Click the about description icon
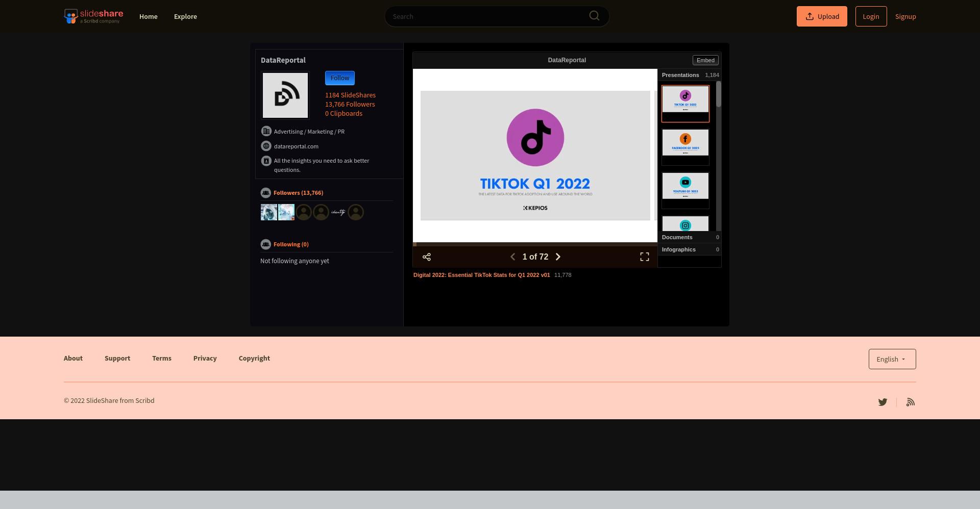Screen dimensions: 980x509 [x=266, y=161]
